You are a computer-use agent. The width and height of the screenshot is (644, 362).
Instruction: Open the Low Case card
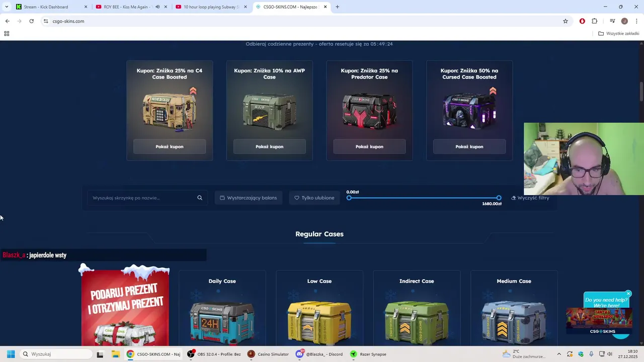(319, 309)
